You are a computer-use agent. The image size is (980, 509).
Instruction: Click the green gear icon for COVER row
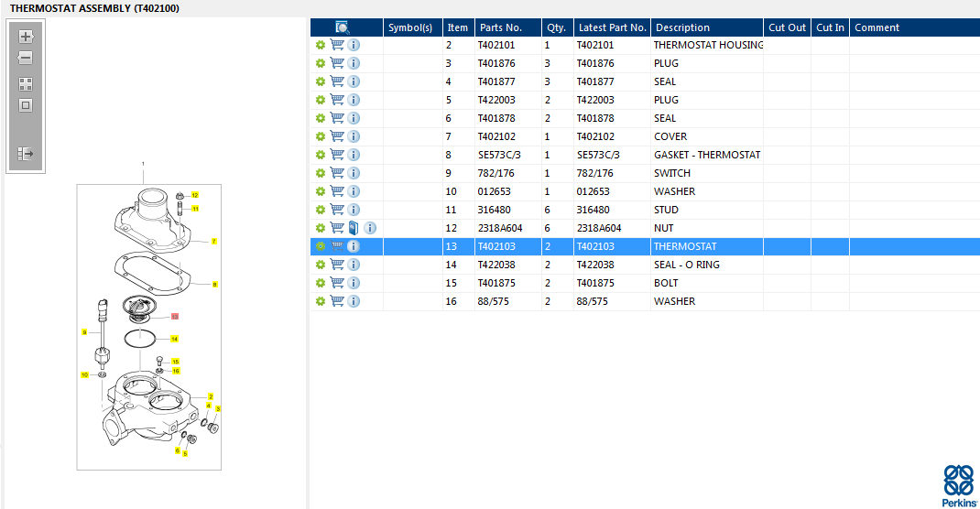(321, 136)
